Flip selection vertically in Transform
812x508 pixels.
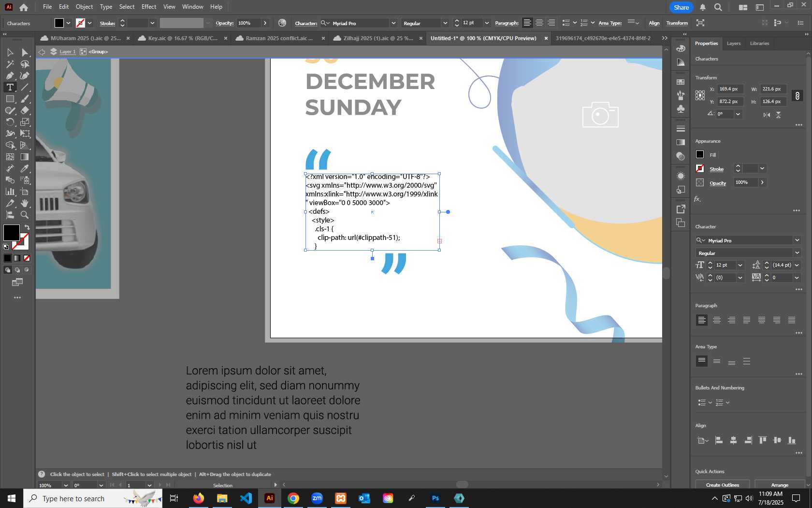tap(778, 115)
